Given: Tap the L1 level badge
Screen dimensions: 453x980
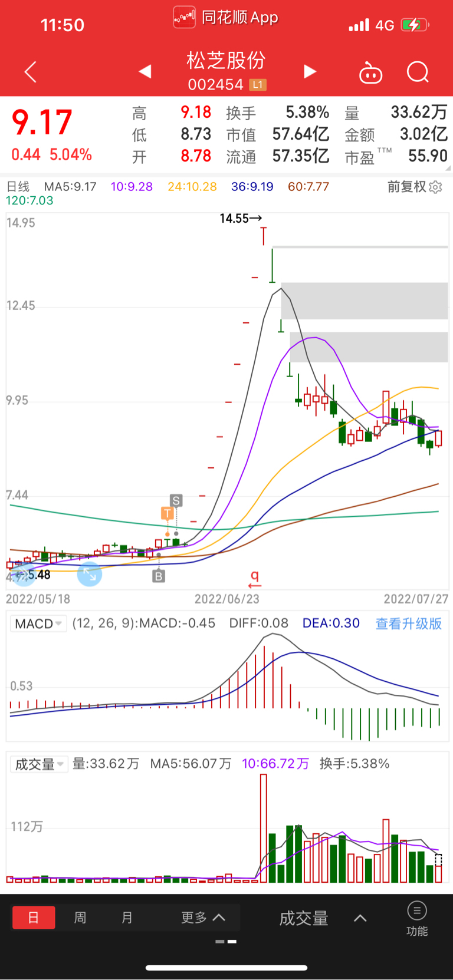Looking at the screenshot, I should click(x=258, y=85).
